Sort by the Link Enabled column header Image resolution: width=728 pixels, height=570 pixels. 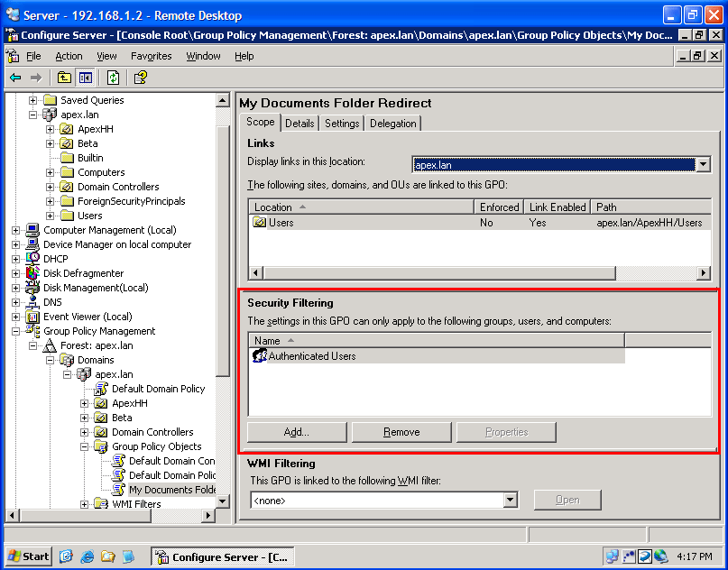(x=558, y=207)
